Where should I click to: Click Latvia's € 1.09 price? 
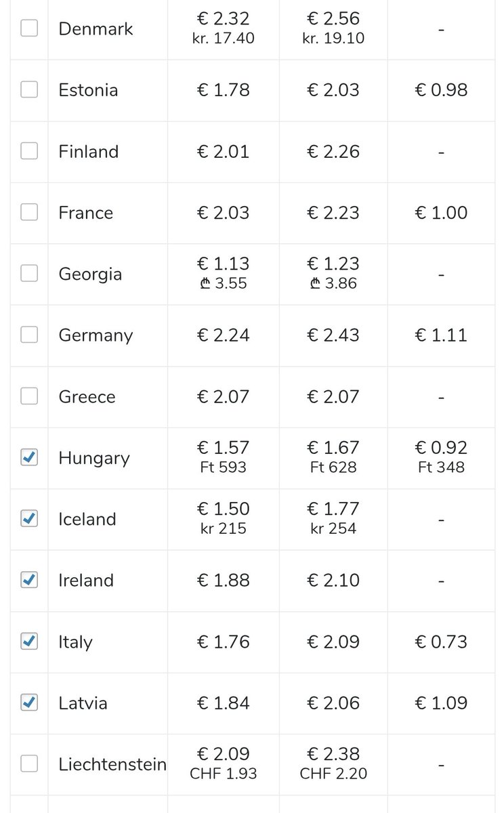[441, 703]
